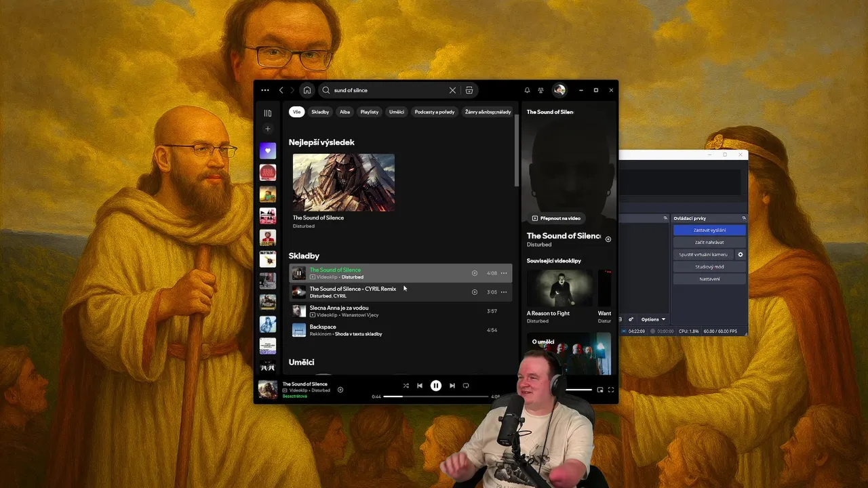Click Začít nahrávat in OBS

coord(709,243)
